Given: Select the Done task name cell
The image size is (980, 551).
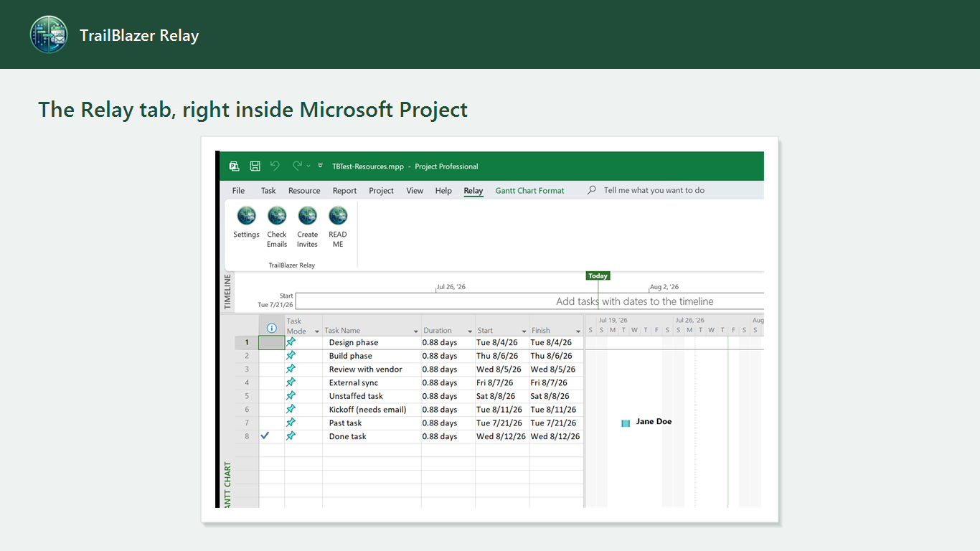Looking at the screenshot, I should point(372,435).
